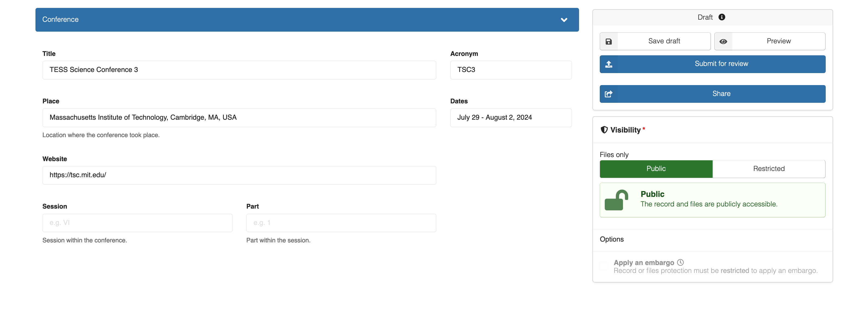This screenshot has width=868, height=331.
Task: Click the "Visibility" heading text
Action: click(x=625, y=130)
